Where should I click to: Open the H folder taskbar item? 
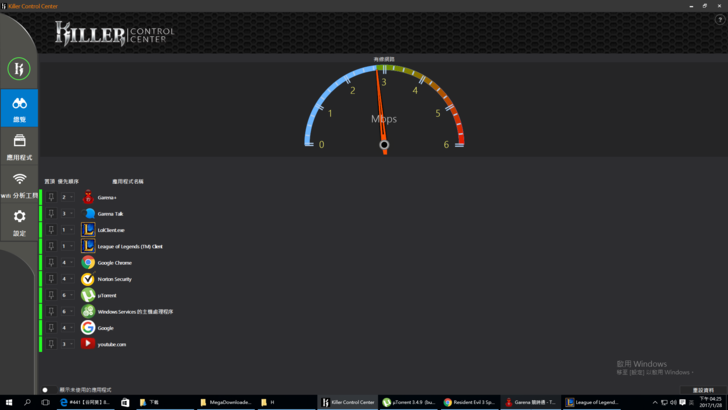286,402
